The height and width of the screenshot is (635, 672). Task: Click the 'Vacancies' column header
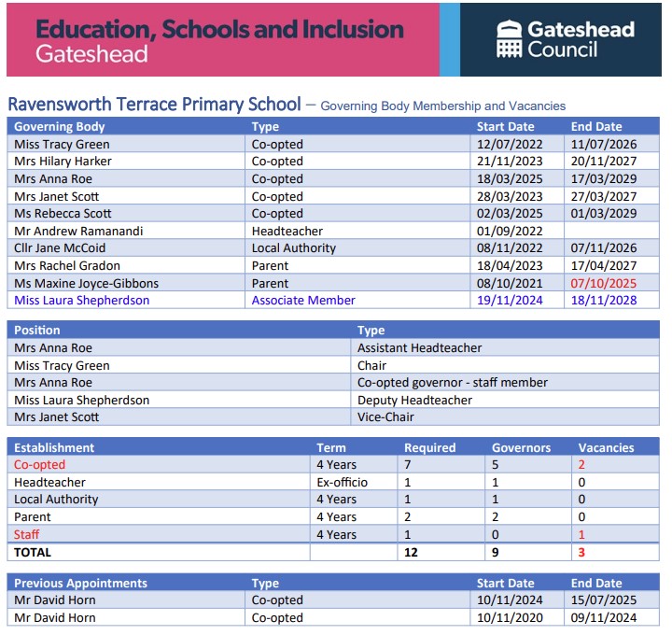pyautogui.click(x=606, y=447)
